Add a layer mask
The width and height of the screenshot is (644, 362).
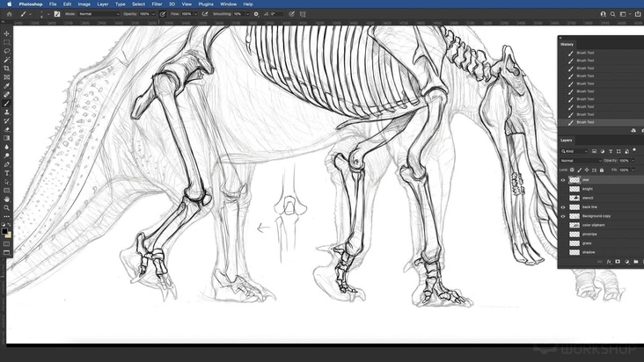click(x=618, y=262)
